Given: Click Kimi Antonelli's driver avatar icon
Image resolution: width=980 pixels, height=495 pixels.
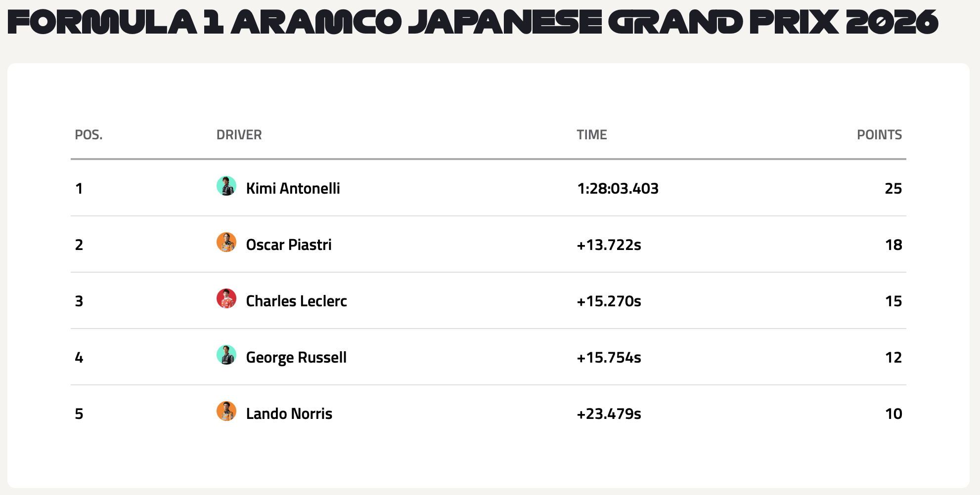Looking at the screenshot, I should pos(226,186).
